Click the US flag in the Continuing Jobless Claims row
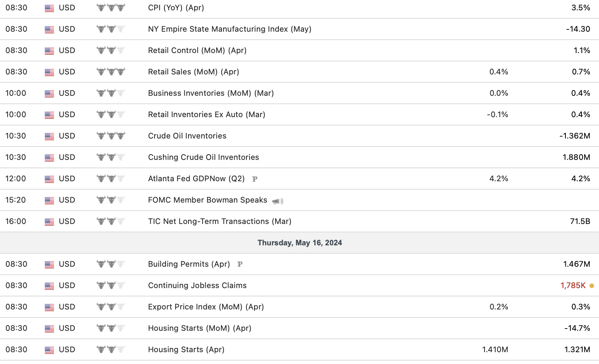 (x=49, y=286)
